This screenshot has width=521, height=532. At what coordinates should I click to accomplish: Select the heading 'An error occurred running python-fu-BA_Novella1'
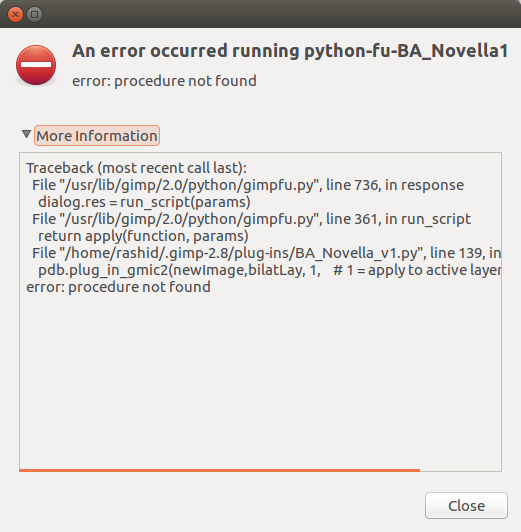290,52
